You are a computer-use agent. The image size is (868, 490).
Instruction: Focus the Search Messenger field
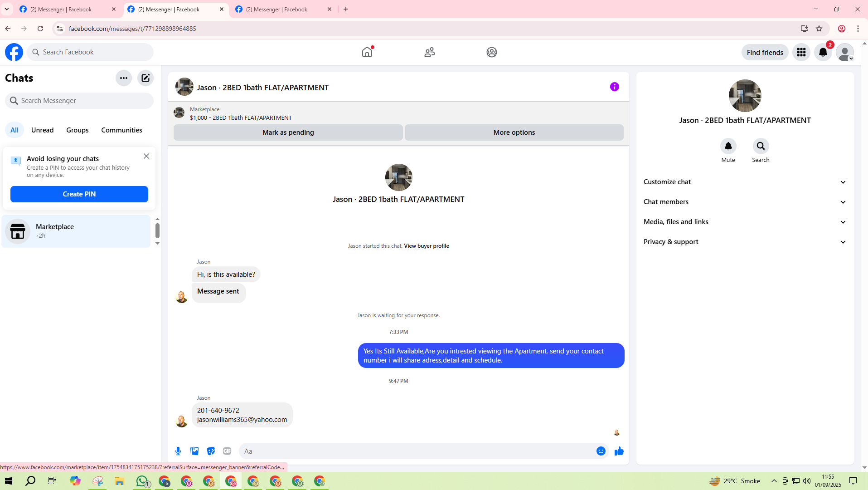(79, 101)
